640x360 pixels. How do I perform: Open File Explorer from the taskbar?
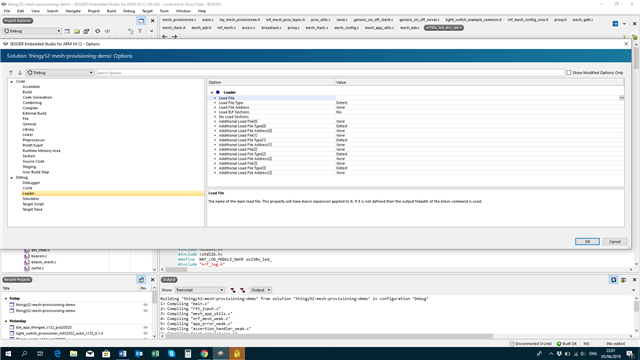click(x=73, y=353)
